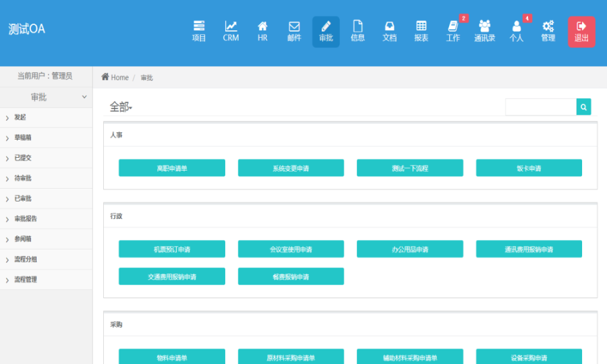This screenshot has height=364, width=607.
Task: Click the search text input field
Action: 540,107
